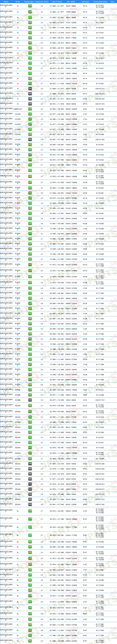Click the Lata produkcji column header
Image resolution: width=117 pixels, height=644 pixels.
tap(57, 1)
